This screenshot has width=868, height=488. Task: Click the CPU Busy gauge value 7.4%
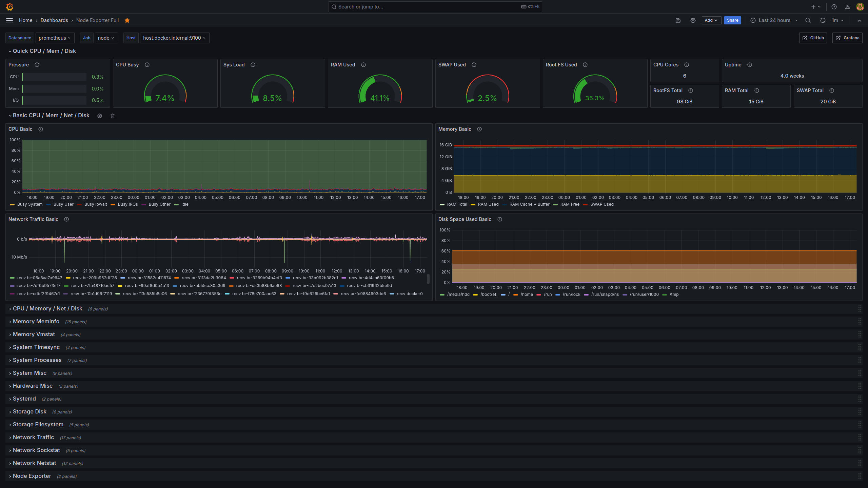pyautogui.click(x=165, y=98)
